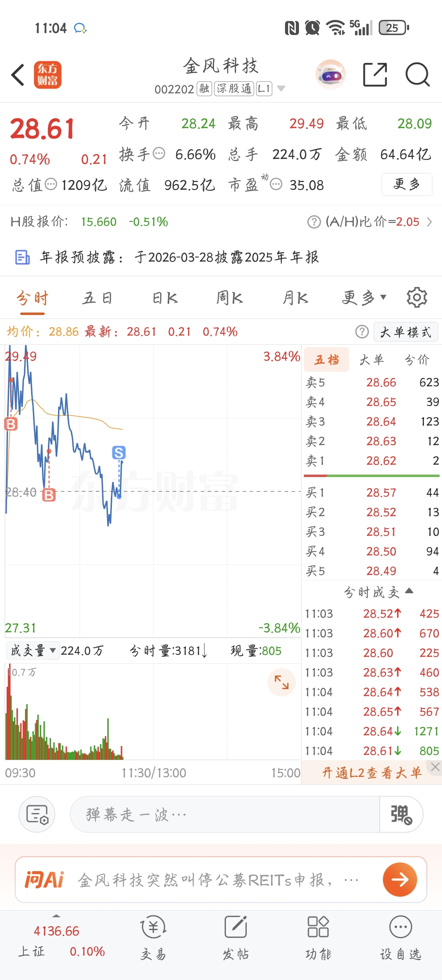This screenshot has width=442, height=980.
Task: Tap the search magnifier icon
Action: [x=417, y=75]
